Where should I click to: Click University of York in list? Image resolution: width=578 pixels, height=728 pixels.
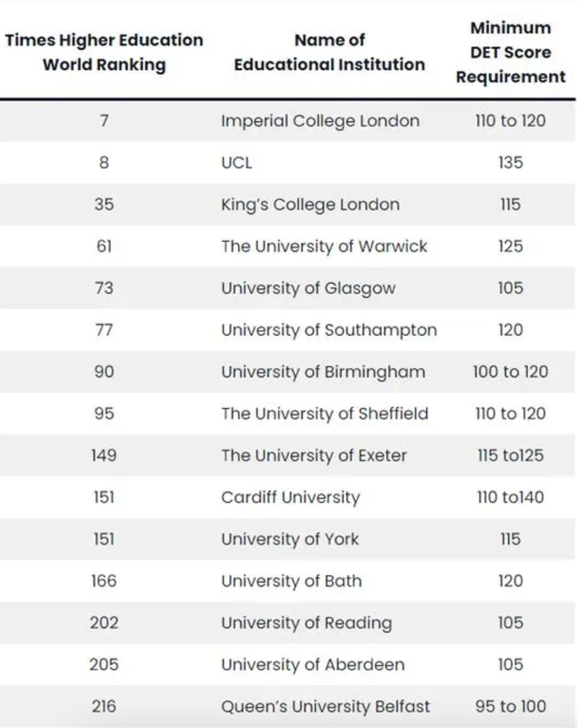[290, 539]
